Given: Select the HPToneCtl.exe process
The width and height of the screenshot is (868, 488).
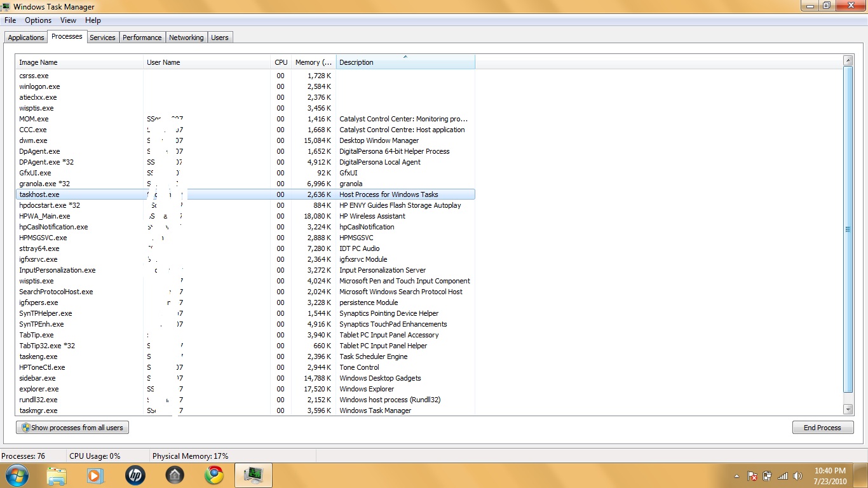Looking at the screenshot, I should pyautogui.click(x=245, y=367).
